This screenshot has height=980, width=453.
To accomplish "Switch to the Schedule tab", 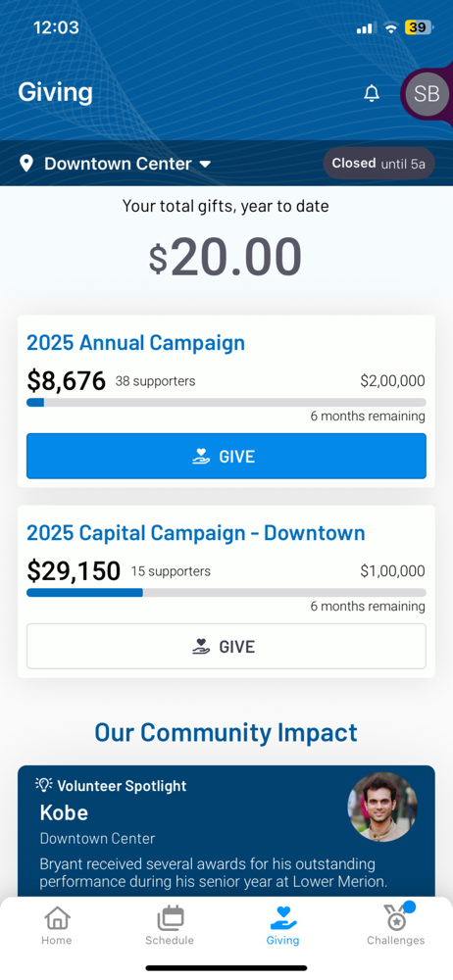I will click(170, 925).
